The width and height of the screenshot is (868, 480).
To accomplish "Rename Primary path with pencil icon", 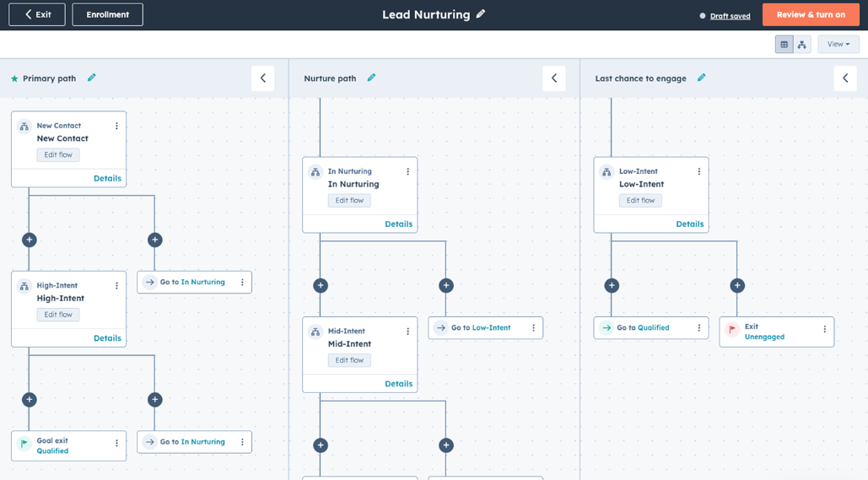I will click(91, 78).
